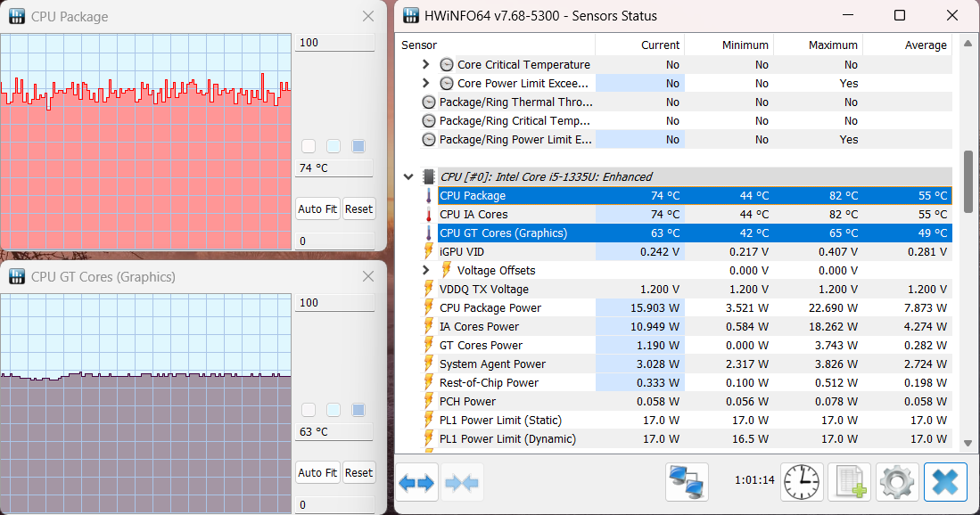Click status icon beside Package/Ring Power Limit Exceeded
The height and width of the screenshot is (515, 980).
click(429, 139)
